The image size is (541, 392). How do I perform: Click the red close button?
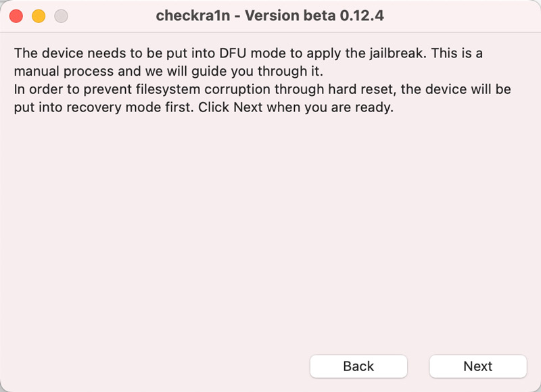click(16, 15)
